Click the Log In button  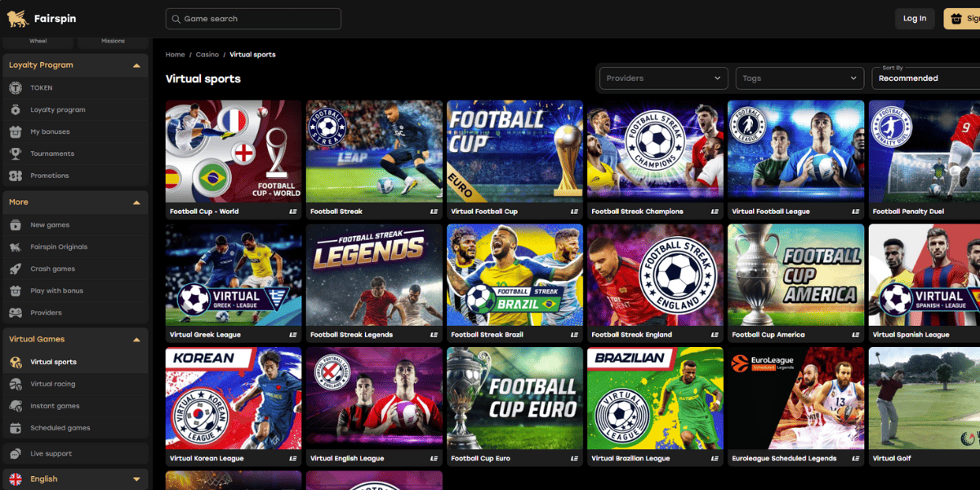click(x=915, y=19)
